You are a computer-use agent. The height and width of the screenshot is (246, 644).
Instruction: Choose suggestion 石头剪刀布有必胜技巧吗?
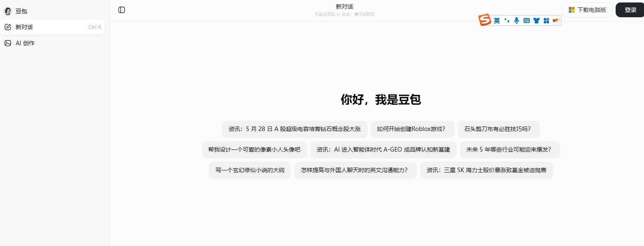click(499, 129)
